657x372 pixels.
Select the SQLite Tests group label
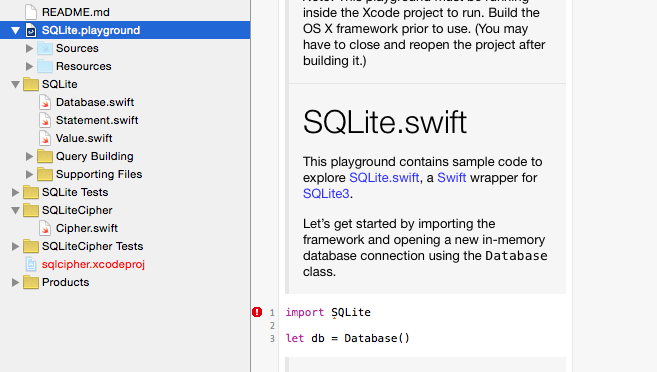point(75,192)
